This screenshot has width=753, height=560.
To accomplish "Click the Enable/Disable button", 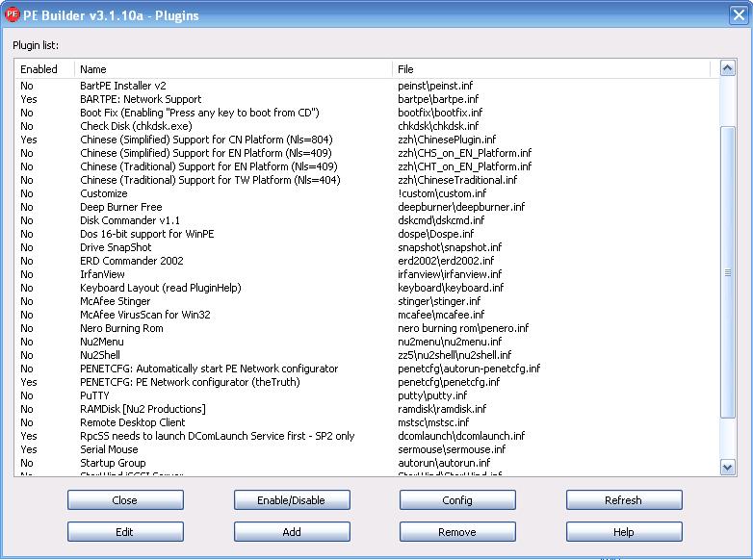I will pyautogui.click(x=292, y=500).
